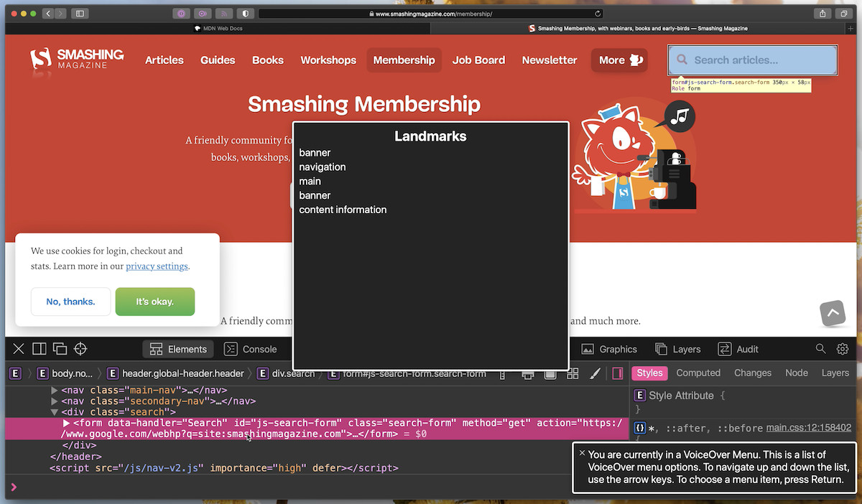Screen dimensions: 862x504
Task: Open the shield privacy report icon
Action: coord(245,14)
